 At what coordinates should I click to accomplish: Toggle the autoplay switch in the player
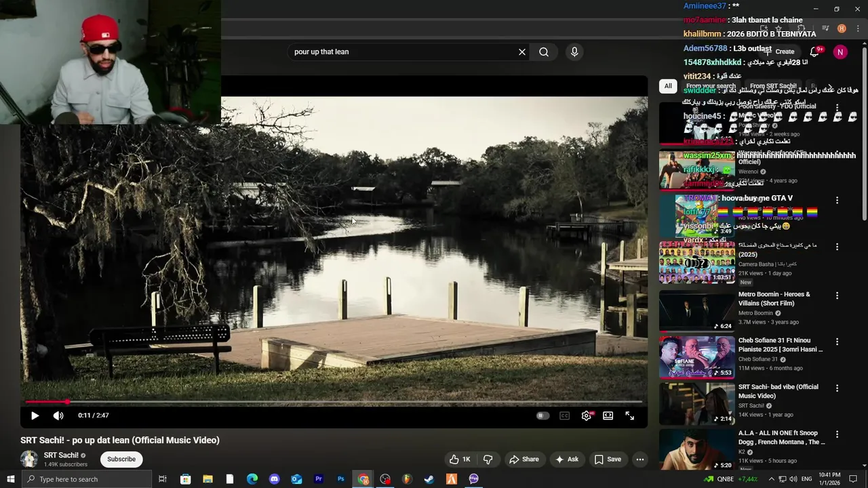[542, 415]
